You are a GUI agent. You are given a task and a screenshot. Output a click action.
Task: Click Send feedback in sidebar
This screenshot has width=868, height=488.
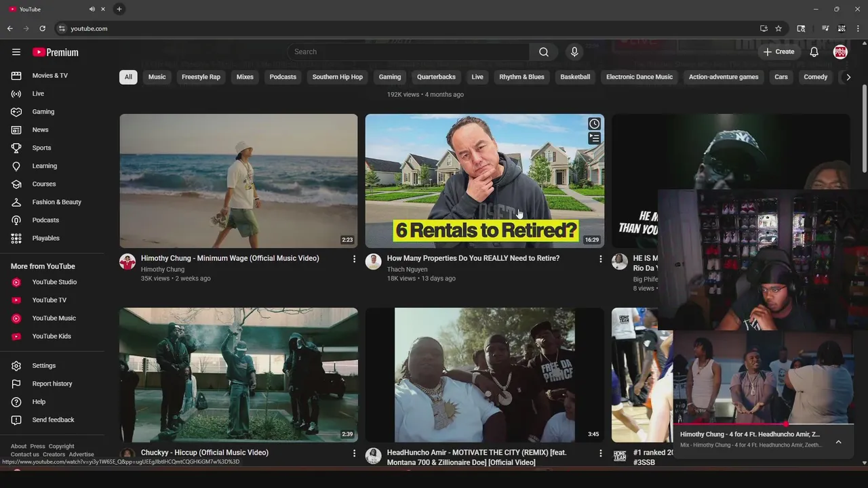coord(52,420)
